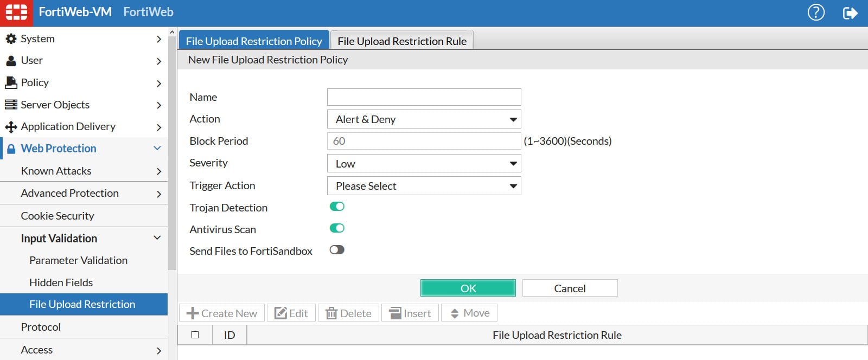Click the Name input field

424,97
